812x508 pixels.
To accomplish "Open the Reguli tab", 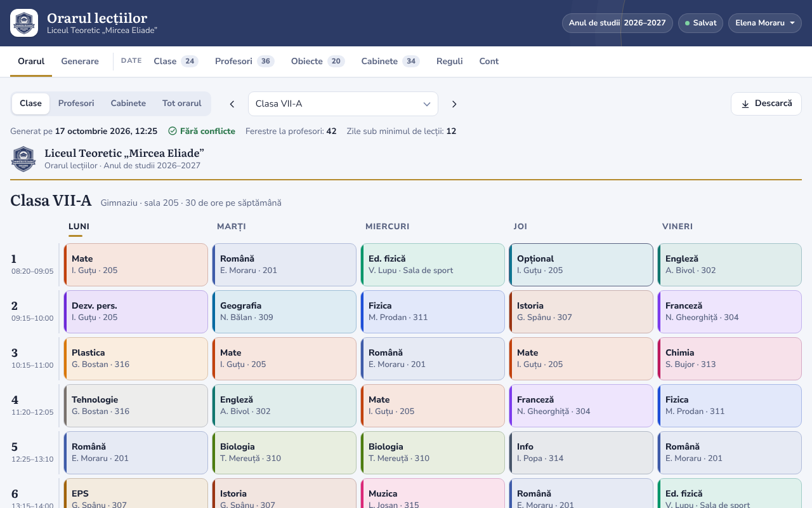I will pos(450,62).
